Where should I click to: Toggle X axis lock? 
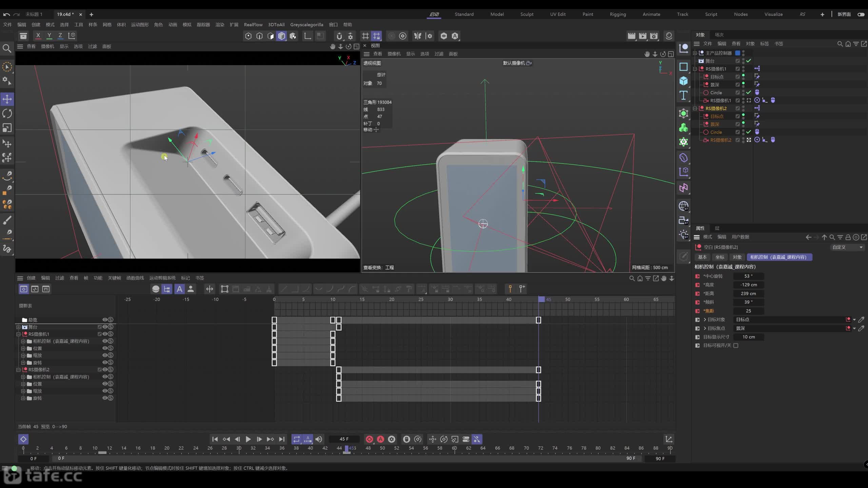coord(38,36)
